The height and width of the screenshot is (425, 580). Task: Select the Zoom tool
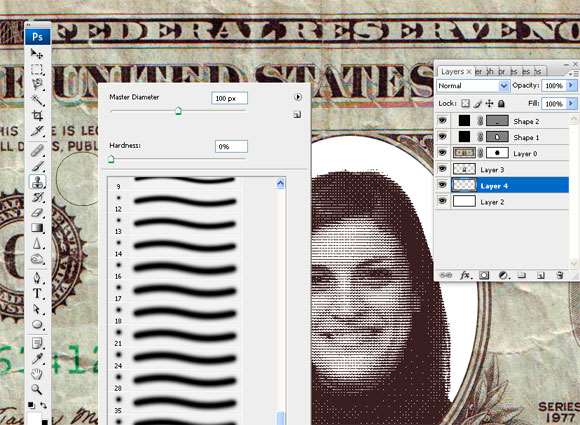(37, 389)
